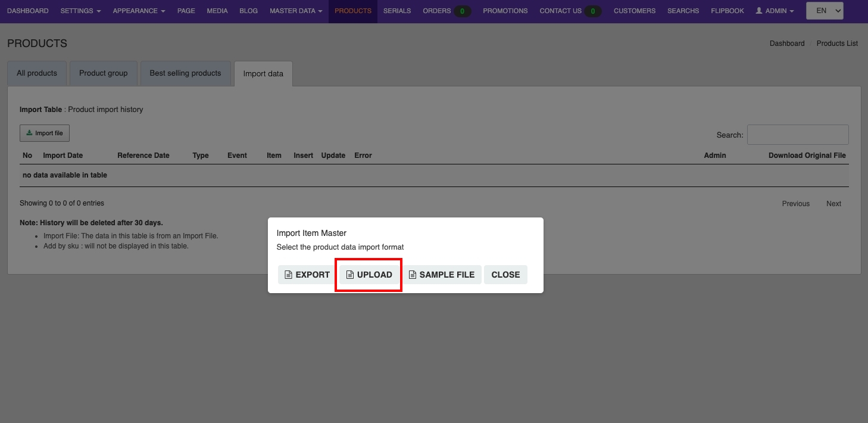Open the Admin user menu

point(774,11)
